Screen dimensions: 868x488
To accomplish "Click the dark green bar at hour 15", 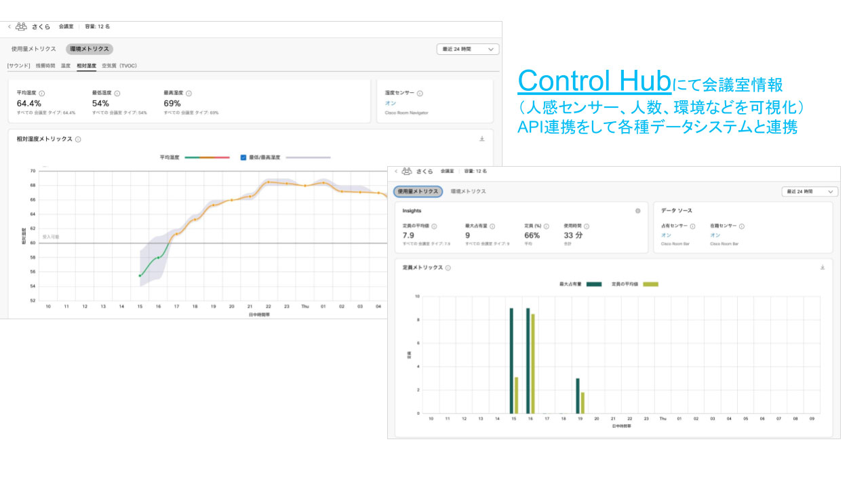I will pyautogui.click(x=511, y=361).
